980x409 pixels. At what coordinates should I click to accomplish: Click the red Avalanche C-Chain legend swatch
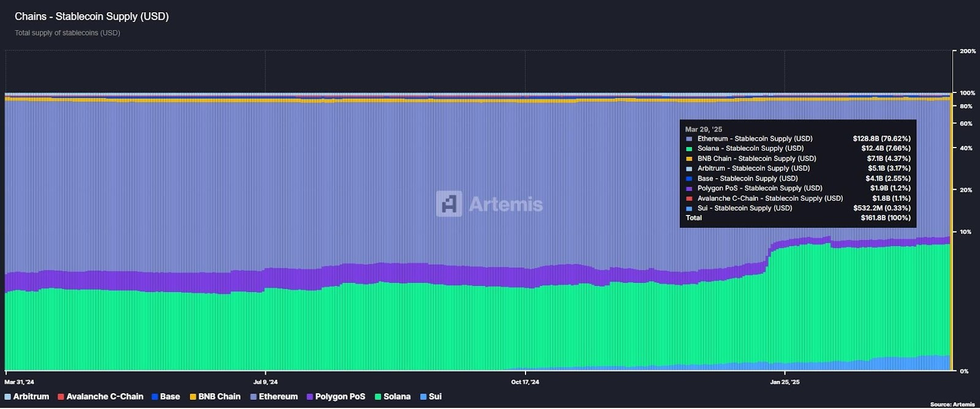click(x=61, y=397)
